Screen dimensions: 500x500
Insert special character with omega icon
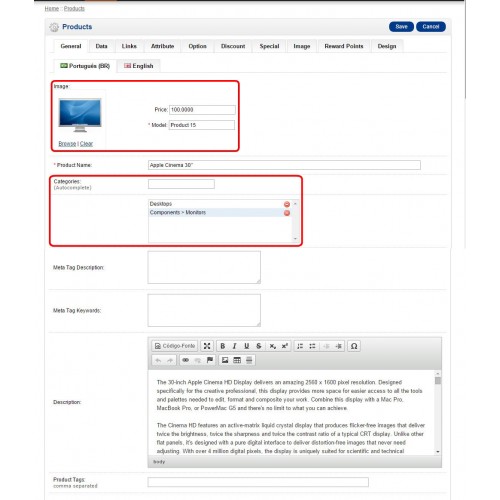(x=354, y=346)
